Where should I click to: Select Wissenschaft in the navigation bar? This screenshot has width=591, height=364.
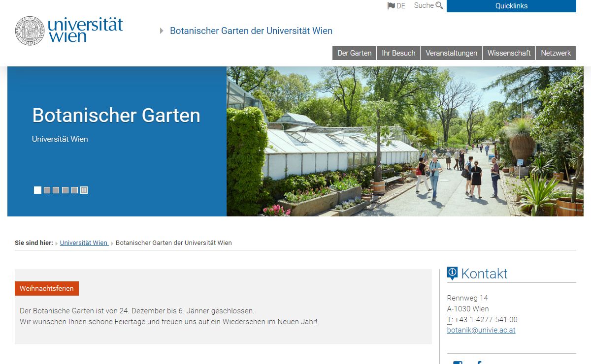[x=509, y=53]
